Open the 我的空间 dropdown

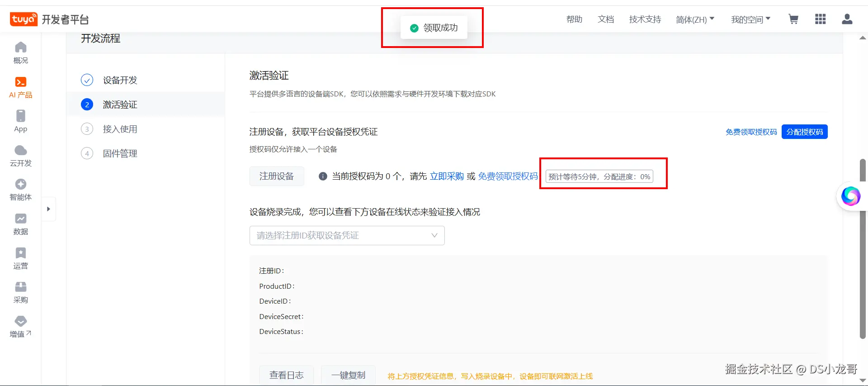coord(751,19)
